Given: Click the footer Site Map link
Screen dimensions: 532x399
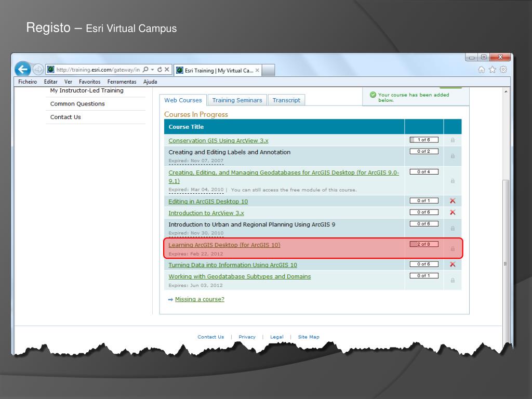Looking at the screenshot, I should (x=309, y=337).
